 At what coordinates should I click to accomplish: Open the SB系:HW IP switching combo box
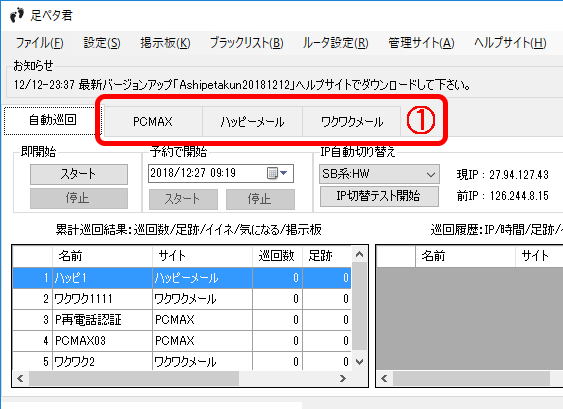379,174
